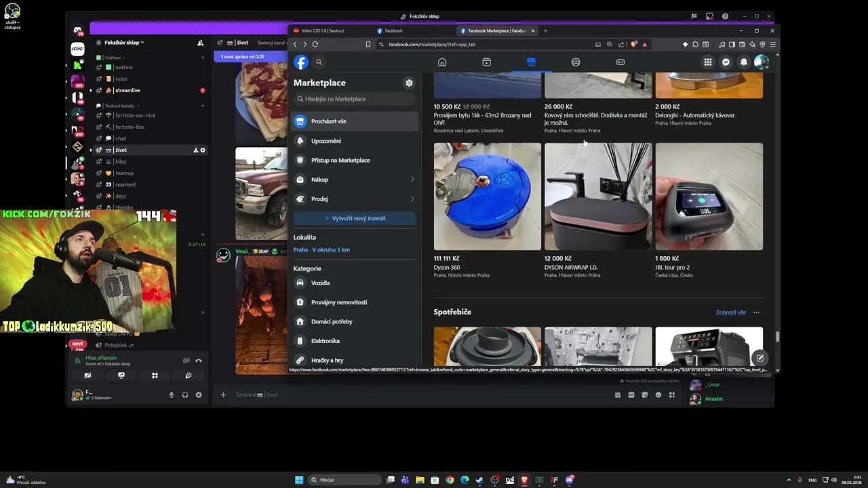This screenshot has width=868, height=488.
Task: Open Přístup na Marketplace
Action: (355, 160)
